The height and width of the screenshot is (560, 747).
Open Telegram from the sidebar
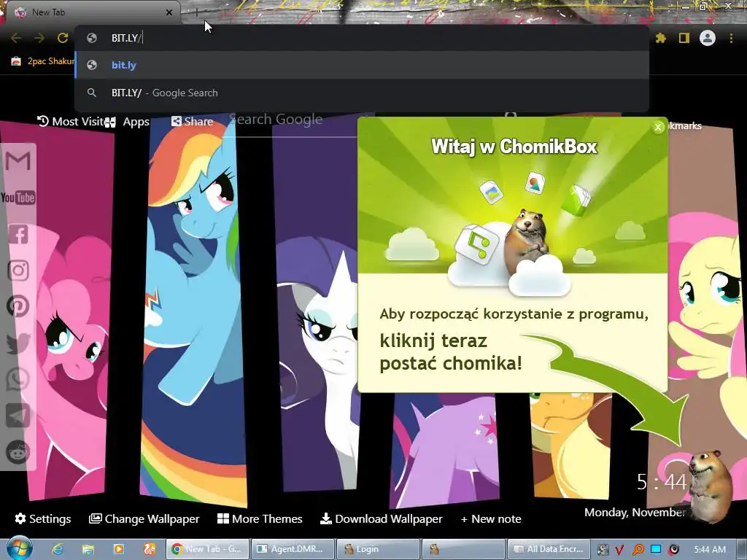pyautogui.click(x=18, y=416)
